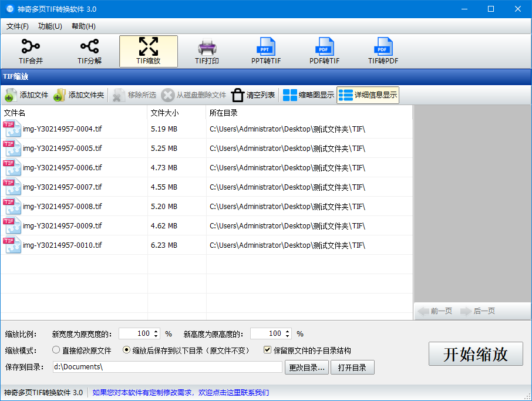Click the 5.20 MB size cell
Screen dimensions: 532x401
click(164, 206)
